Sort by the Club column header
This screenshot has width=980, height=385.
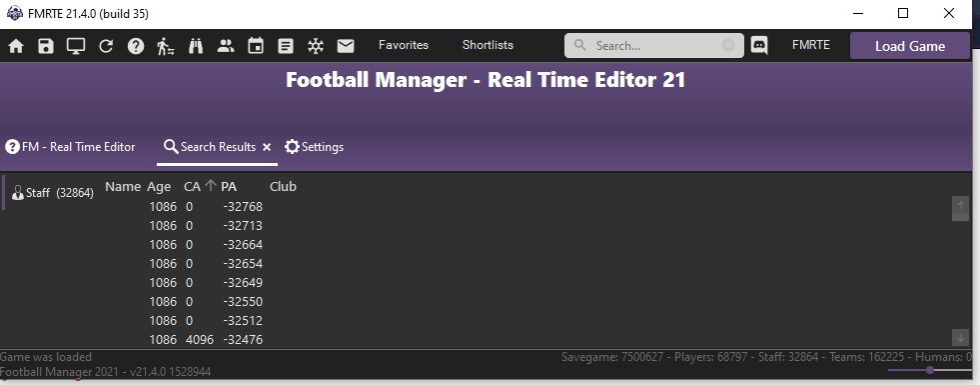click(283, 187)
